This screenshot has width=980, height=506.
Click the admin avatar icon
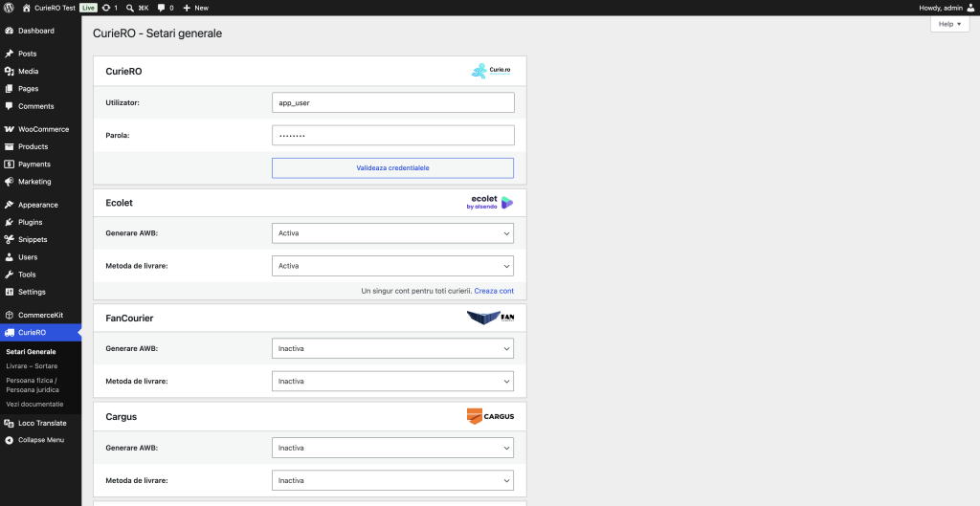point(969,8)
